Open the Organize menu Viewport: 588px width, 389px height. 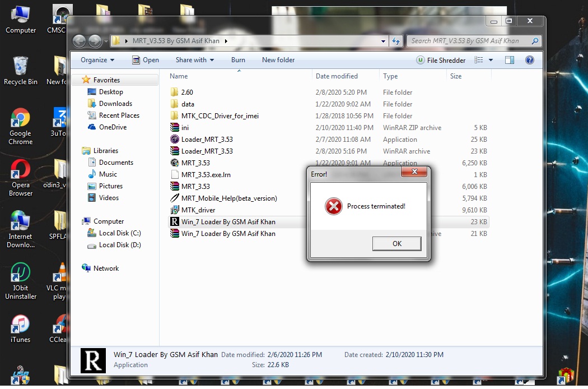pos(97,60)
